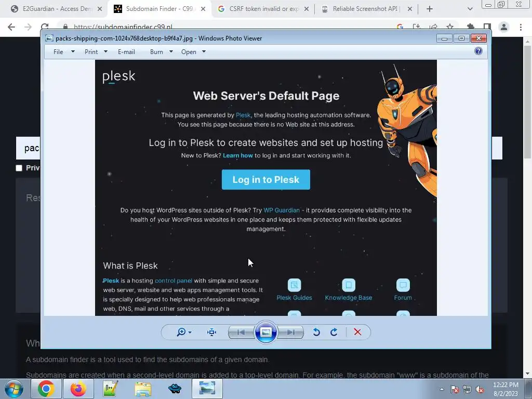Expand the zoom dropdown arrow next to magnifier
This screenshot has height=399, width=532.
(190, 332)
